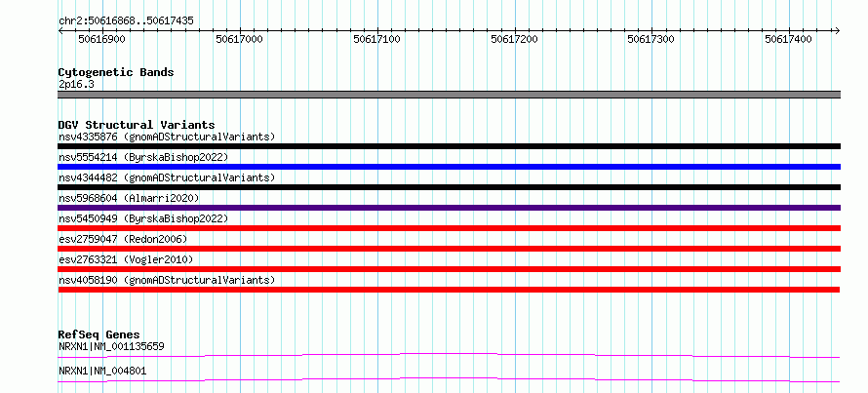Click the black nsv4344482 variant bar
This screenshot has width=868, height=393.
click(x=449, y=187)
